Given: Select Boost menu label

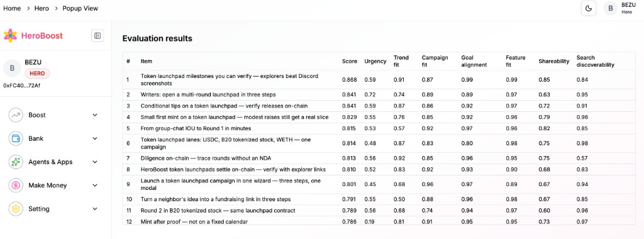Looking at the screenshot, I should pos(37,115).
